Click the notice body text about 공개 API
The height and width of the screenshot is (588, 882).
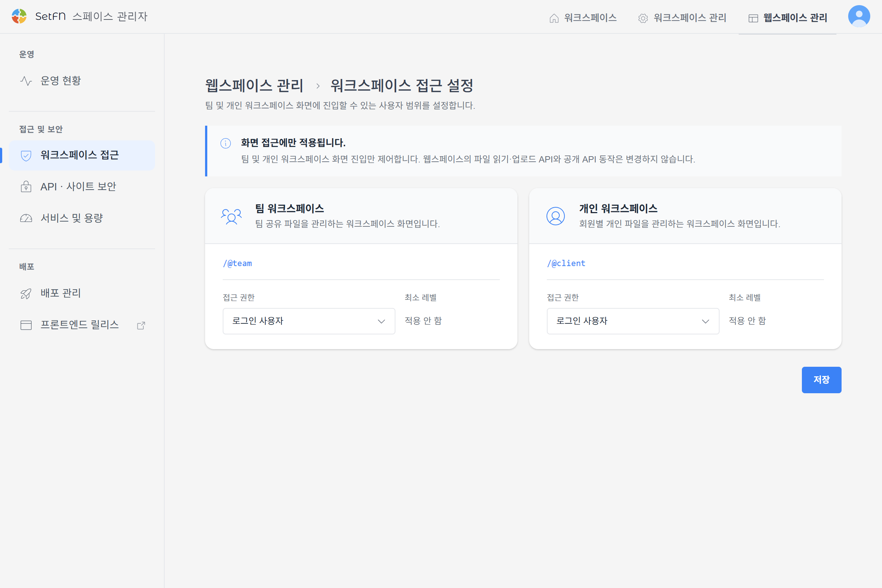point(468,159)
